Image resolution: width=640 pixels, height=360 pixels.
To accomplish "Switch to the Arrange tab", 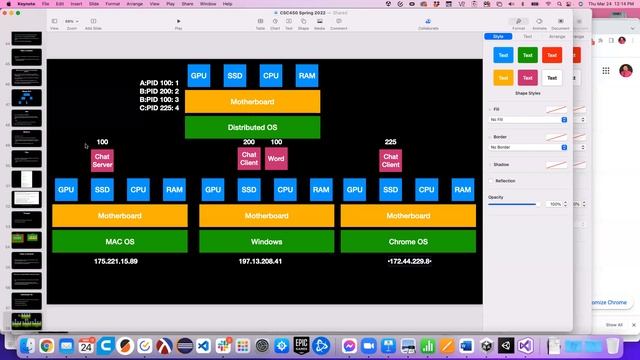I will coord(557,36).
